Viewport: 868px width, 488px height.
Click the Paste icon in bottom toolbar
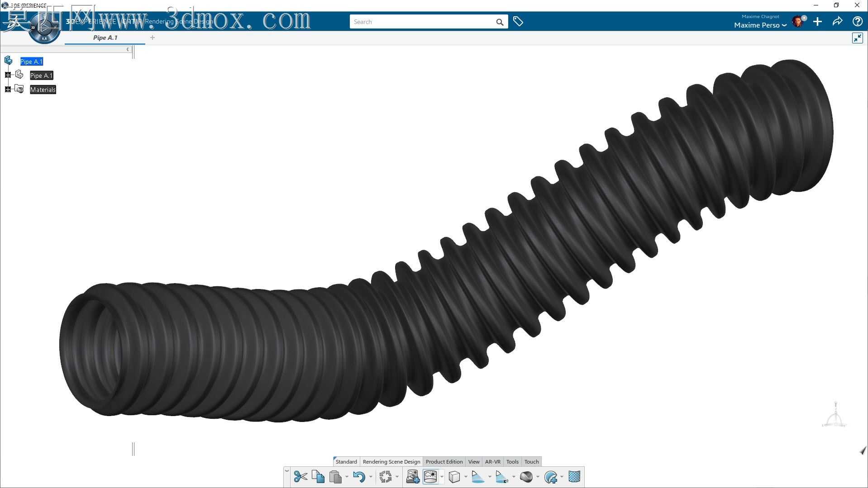point(335,477)
